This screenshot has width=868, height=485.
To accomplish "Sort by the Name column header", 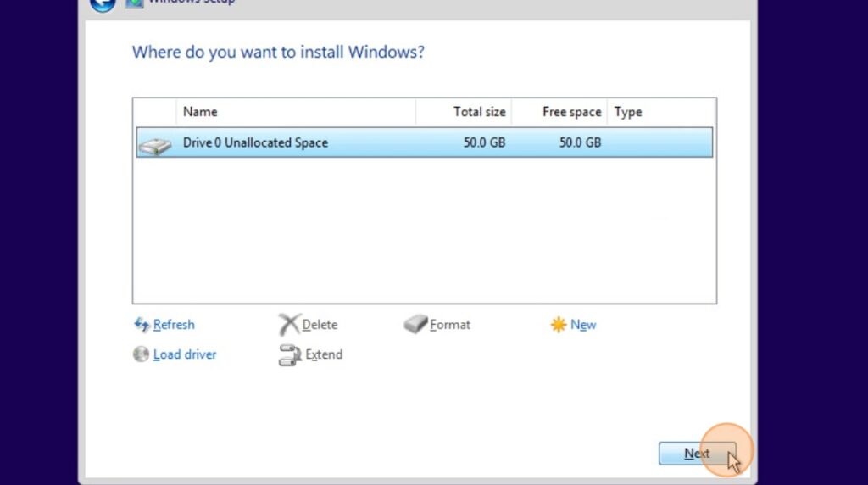I will pyautogui.click(x=296, y=112).
